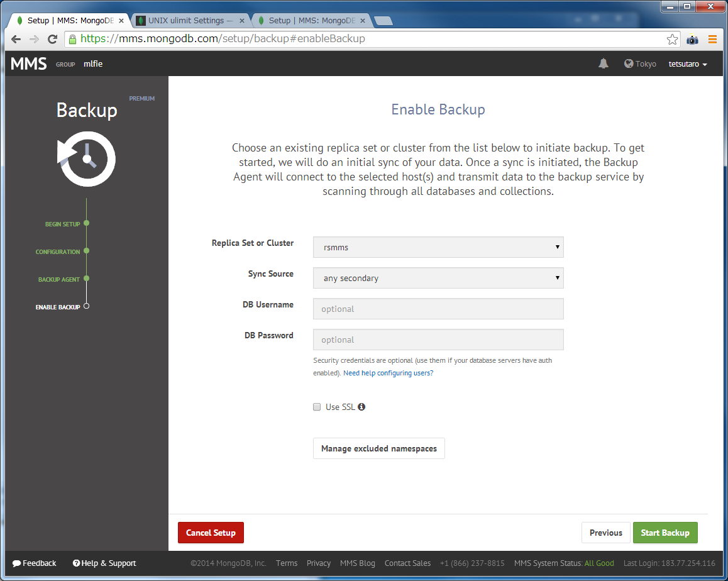This screenshot has height=581, width=728.
Task: Click the MMS logo in the header
Action: (x=28, y=63)
